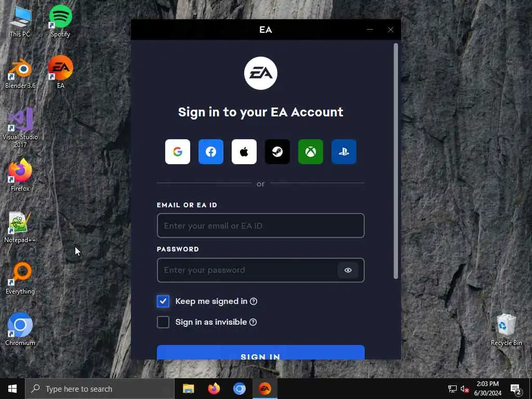Viewport: 532px width, 399px height.
Task: Click the EA window vertical scrollbar
Action: [x=395, y=161]
